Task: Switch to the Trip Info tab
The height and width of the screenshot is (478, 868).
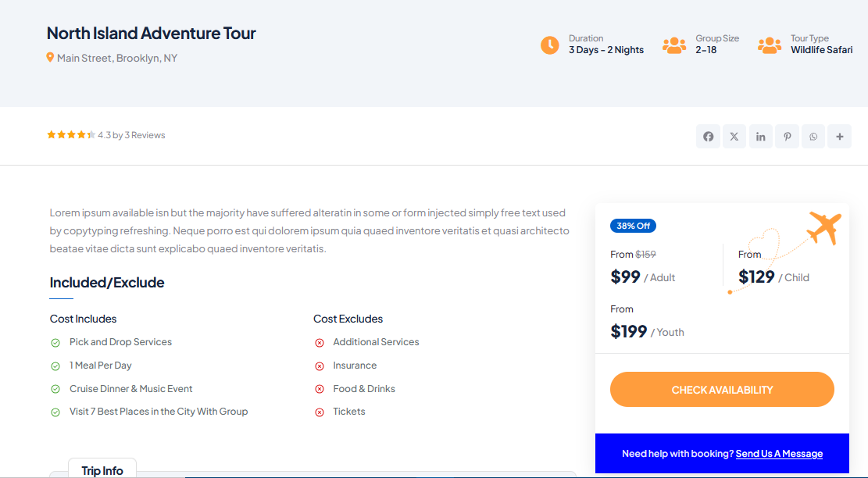Action: click(102, 469)
